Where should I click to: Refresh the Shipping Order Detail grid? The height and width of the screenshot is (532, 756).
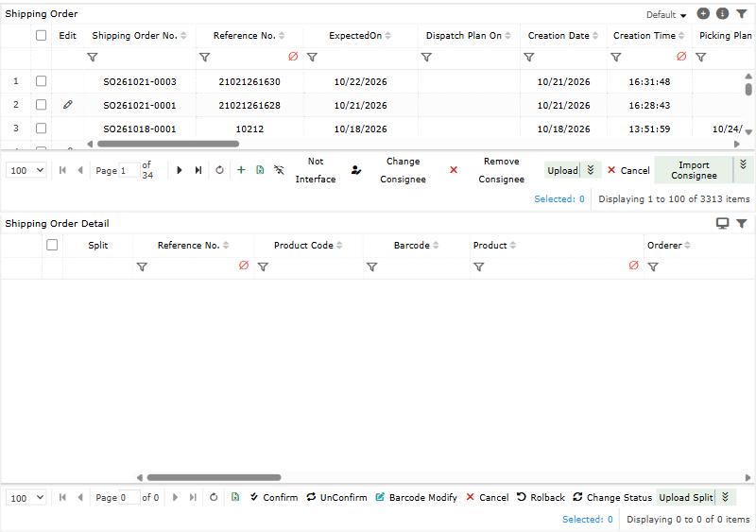click(x=214, y=497)
